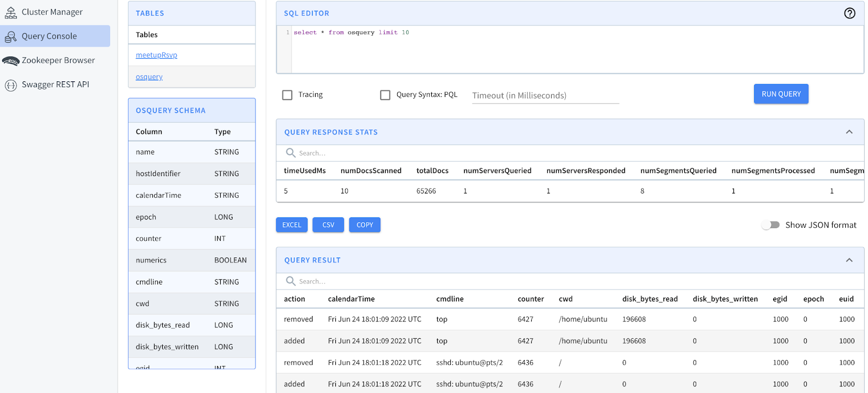Collapse the Query Result panel

coord(849,261)
